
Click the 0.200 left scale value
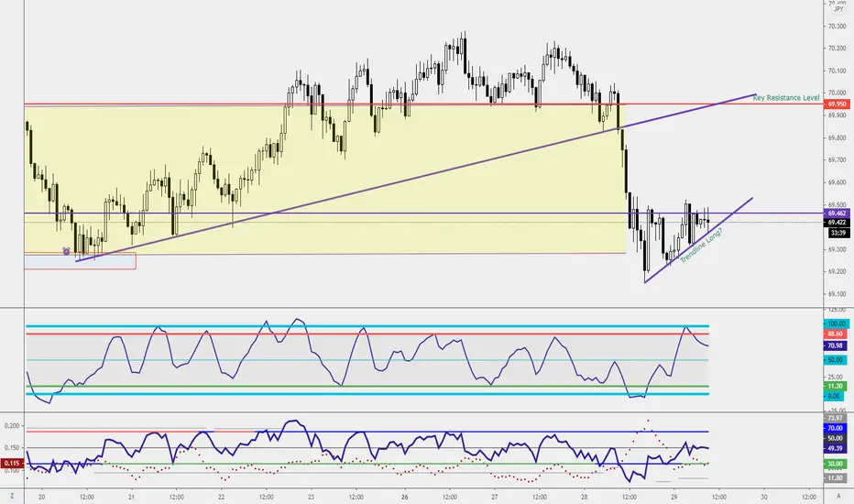click(11, 425)
